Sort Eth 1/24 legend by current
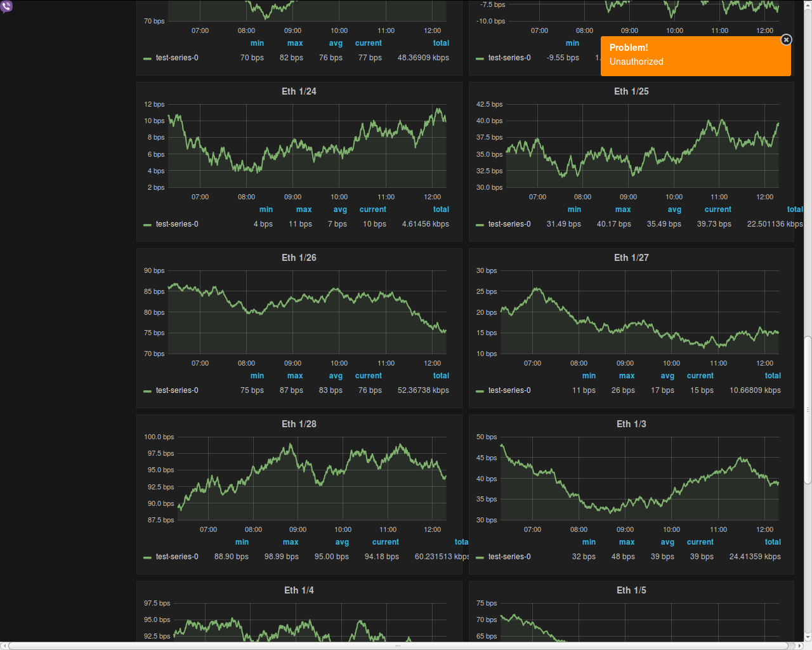This screenshot has width=812, height=650. click(373, 209)
